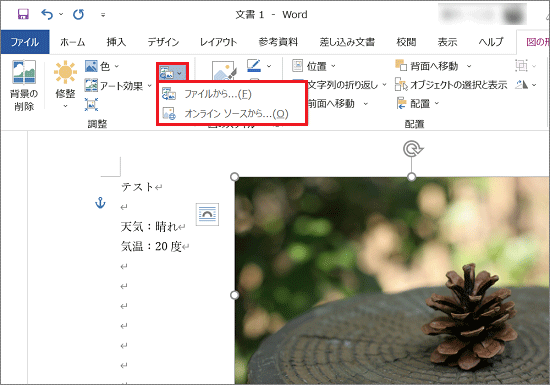The image size is (550, 385).
Task: Click the top-left picture resize handle
Action: point(235,177)
